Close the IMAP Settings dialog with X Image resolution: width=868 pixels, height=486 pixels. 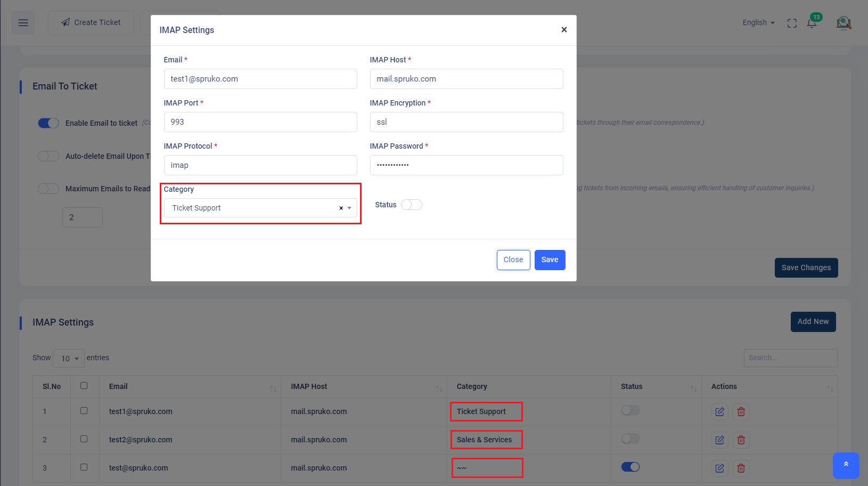(564, 30)
